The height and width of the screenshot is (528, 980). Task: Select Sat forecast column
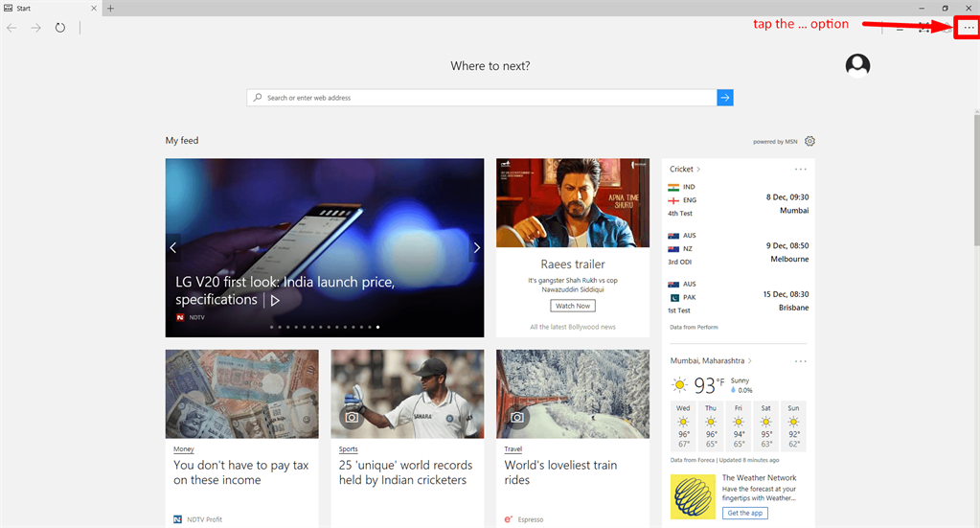[x=765, y=426]
